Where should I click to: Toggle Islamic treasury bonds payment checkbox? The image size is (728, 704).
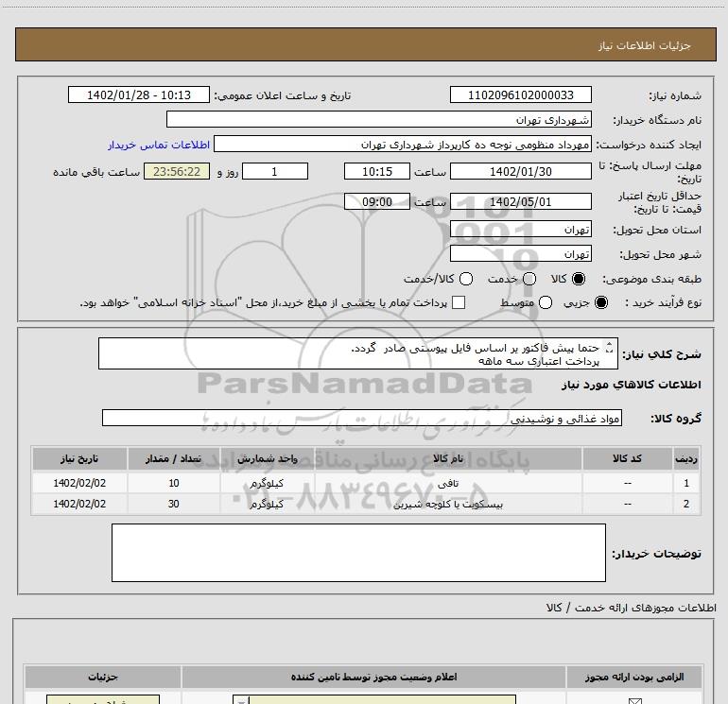(x=459, y=302)
